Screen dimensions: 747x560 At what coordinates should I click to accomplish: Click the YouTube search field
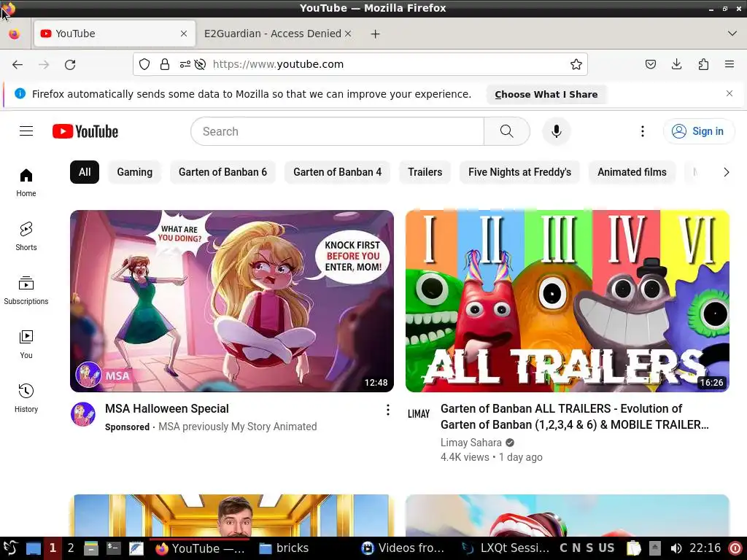pyautogui.click(x=337, y=131)
